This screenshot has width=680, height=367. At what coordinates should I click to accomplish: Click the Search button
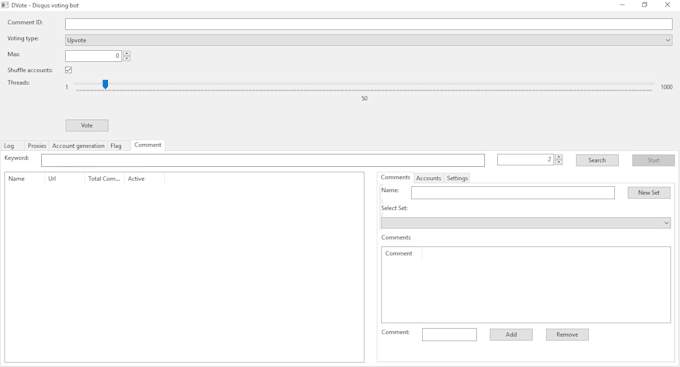pyautogui.click(x=597, y=160)
